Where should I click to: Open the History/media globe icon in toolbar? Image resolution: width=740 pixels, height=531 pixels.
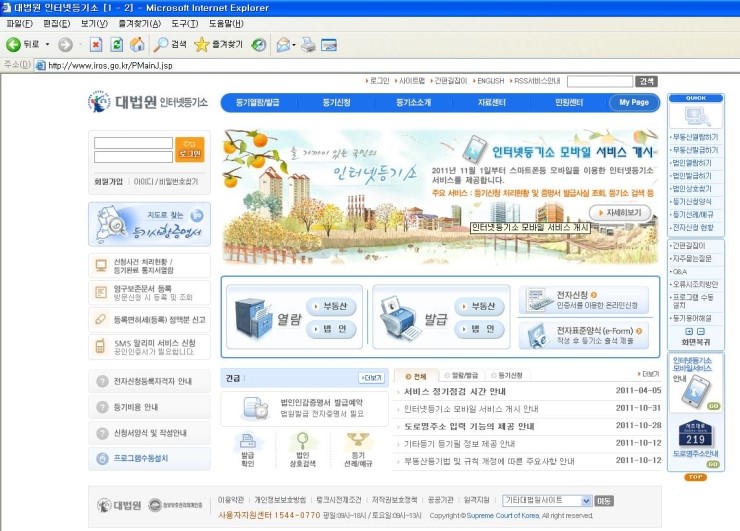(259, 45)
